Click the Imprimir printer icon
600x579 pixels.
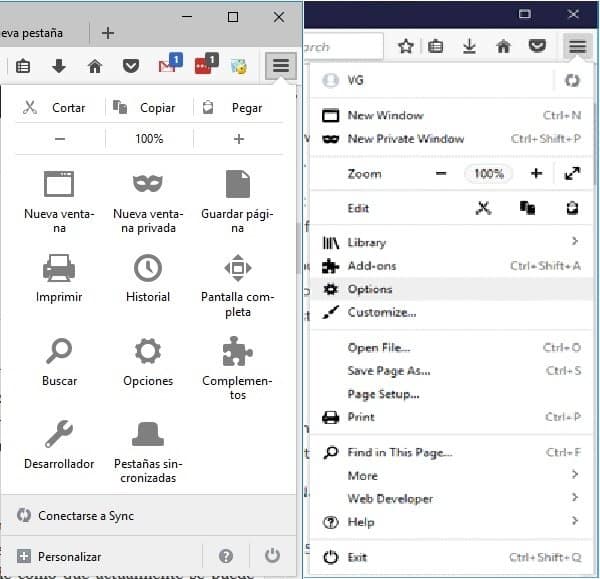click(59, 268)
